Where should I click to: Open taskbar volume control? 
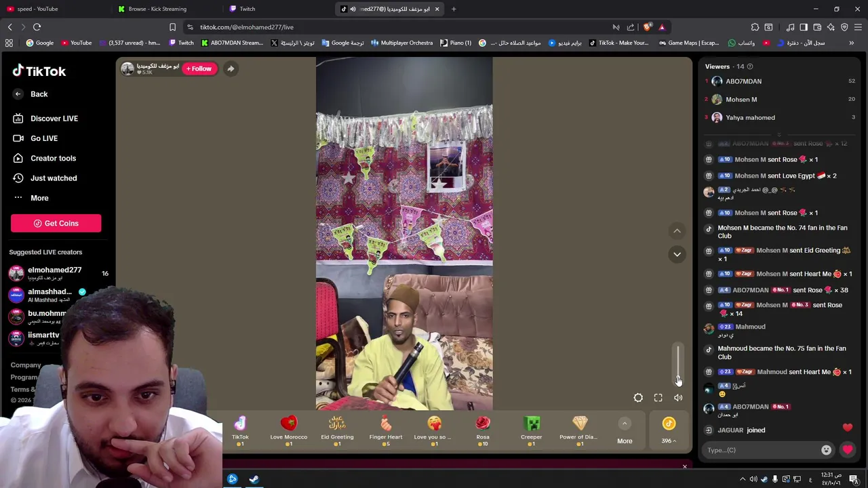point(753,479)
